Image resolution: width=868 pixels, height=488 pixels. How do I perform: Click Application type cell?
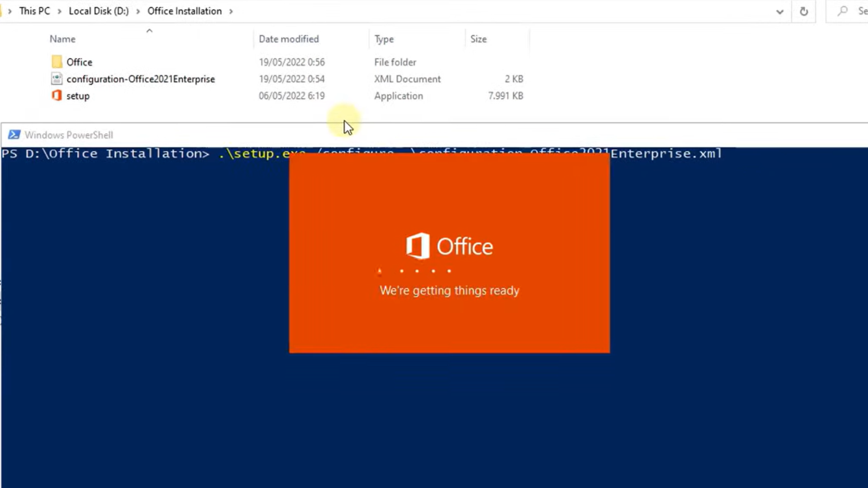coord(399,96)
